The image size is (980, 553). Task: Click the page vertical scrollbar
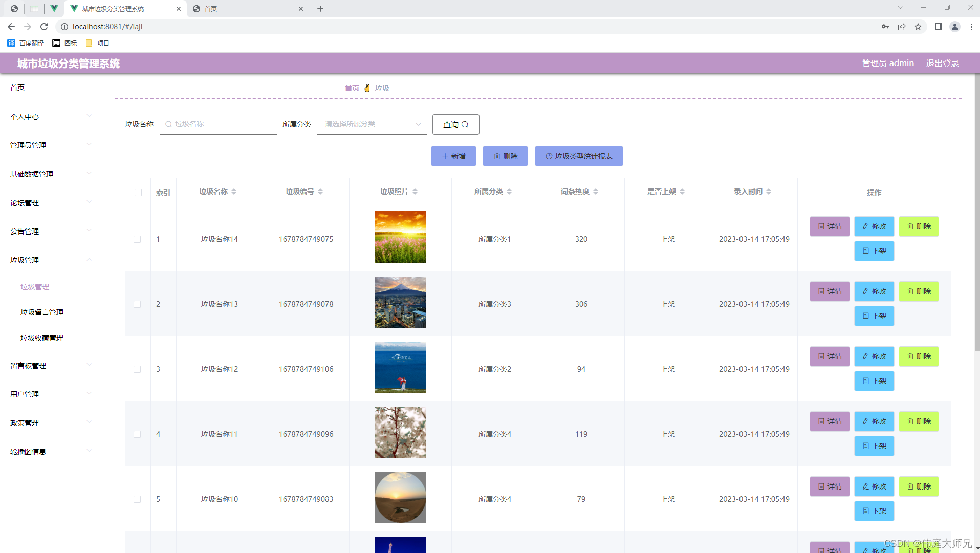coord(977,212)
